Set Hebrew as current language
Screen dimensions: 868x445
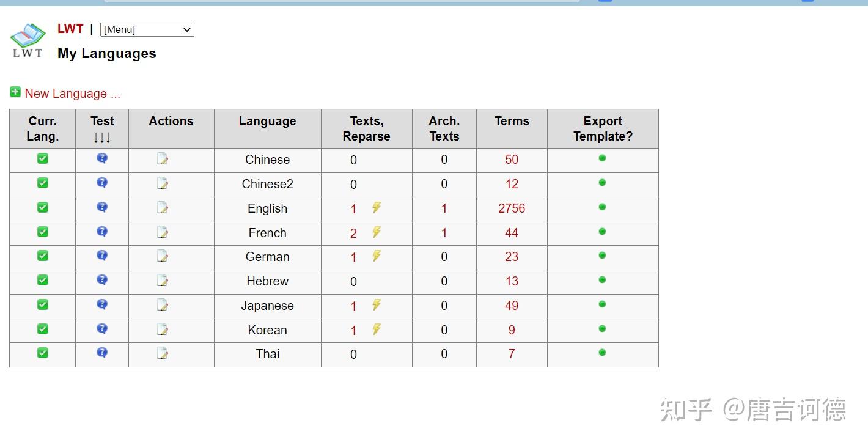click(x=43, y=280)
